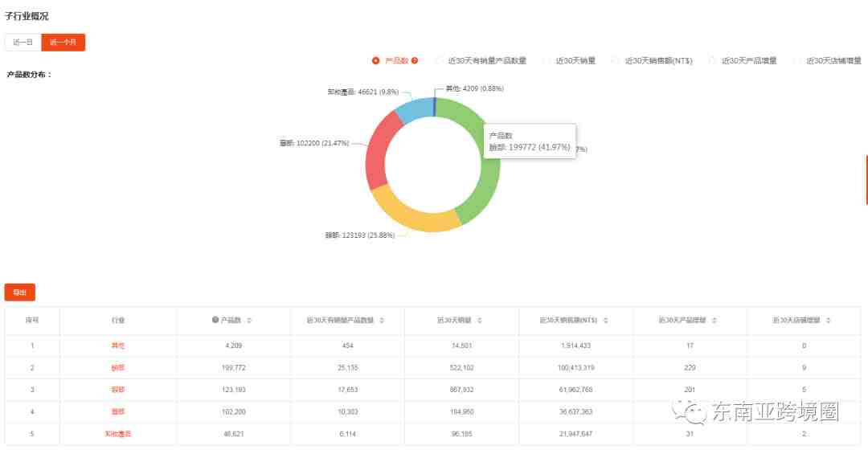The height and width of the screenshot is (450, 868).
Task: Click the help icon beside 产品数 radio option
Action: point(415,60)
